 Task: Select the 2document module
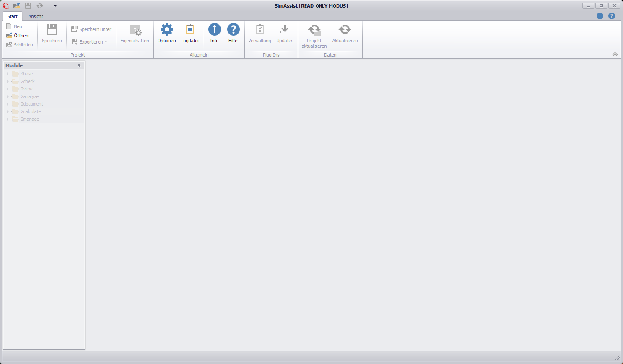(32, 104)
